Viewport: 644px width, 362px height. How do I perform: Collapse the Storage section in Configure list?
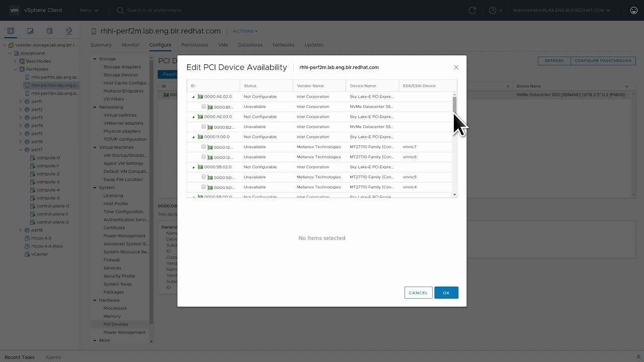[x=95, y=59]
